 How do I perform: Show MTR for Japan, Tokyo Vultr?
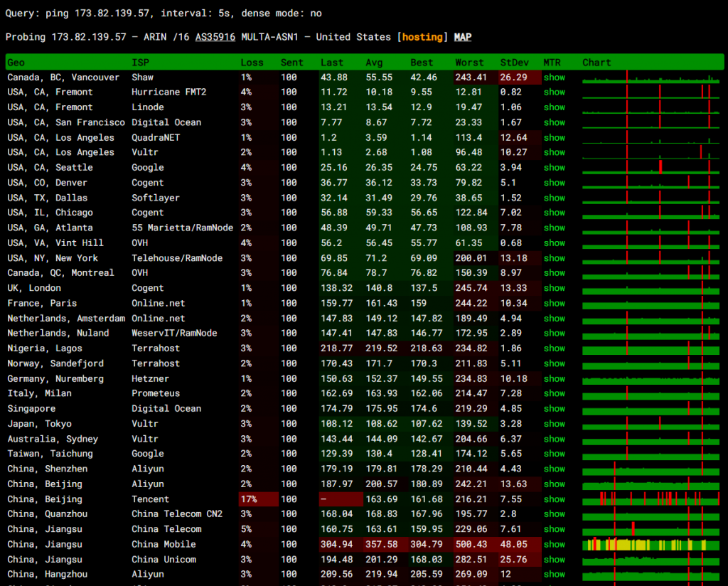click(555, 424)
